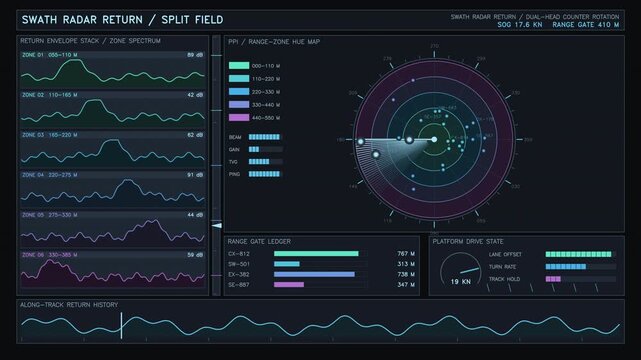
Task: Click the SW-501 range bar in the ledger
Action: click(x=287, y=264)
